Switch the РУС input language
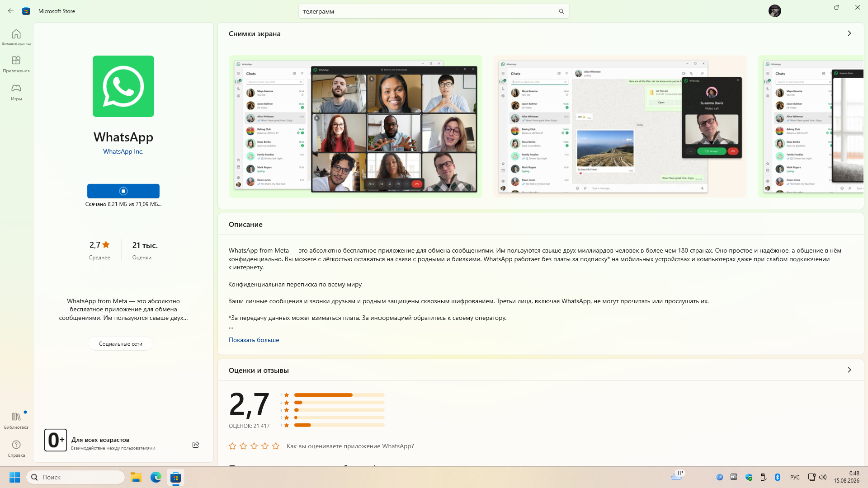 (x=795, y=477)
